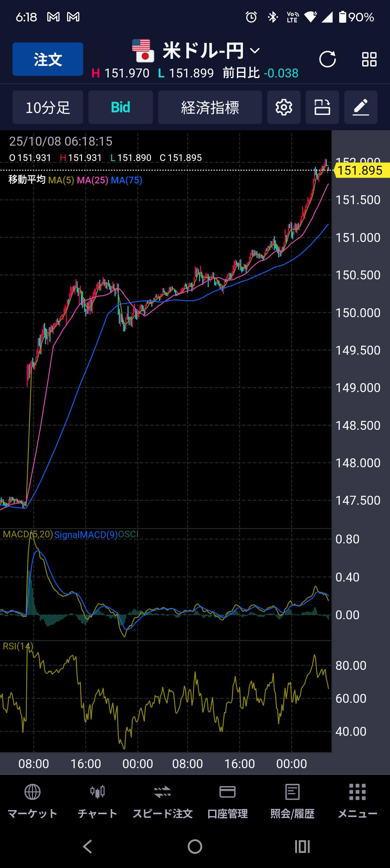Image resolution: width=390 pixels, height=868 pixels.
Task: Tap the H 151.970 daily high value
Action: pos(120,73)
